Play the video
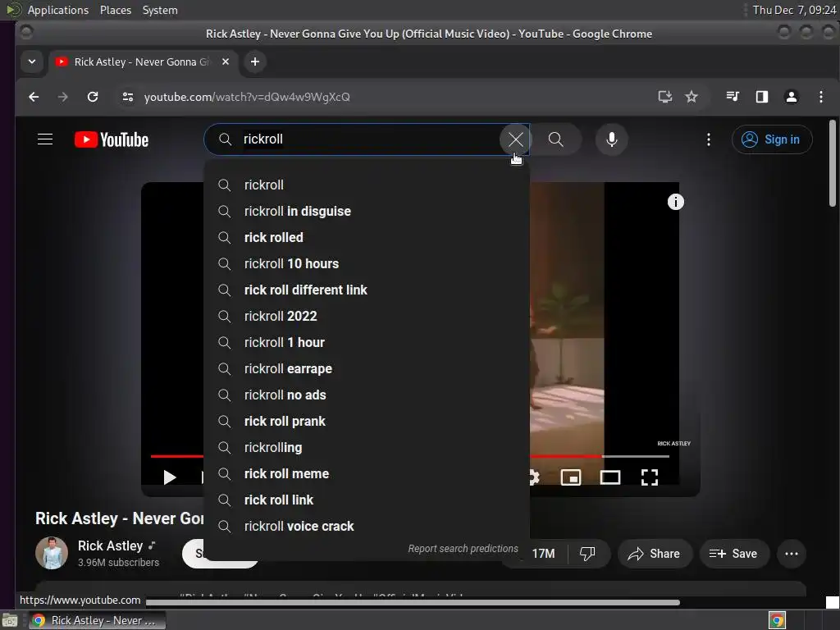This screenshot has height=630, width=840. click(169, 477)
